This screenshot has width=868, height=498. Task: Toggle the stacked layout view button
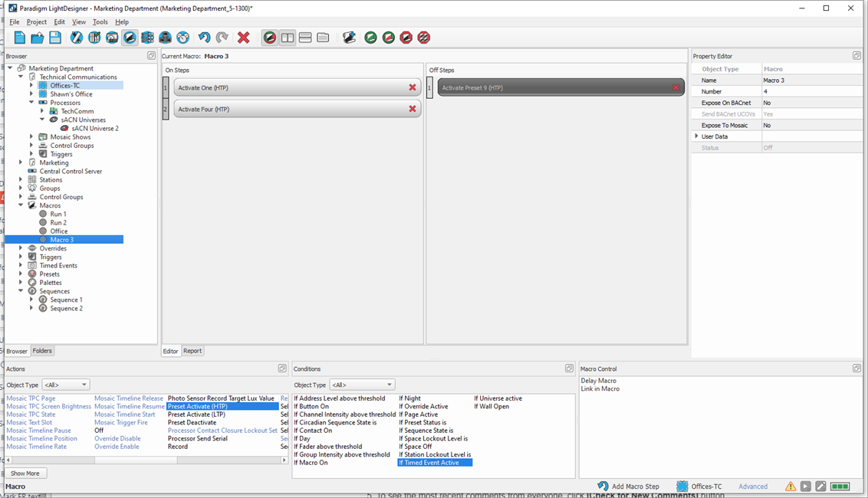305,38
